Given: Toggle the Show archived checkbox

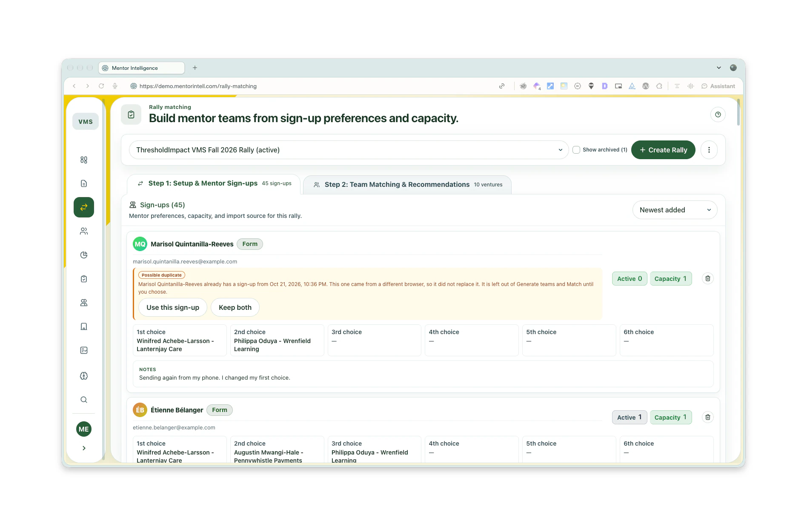Looking at the screenshot, I should (576, 150).
